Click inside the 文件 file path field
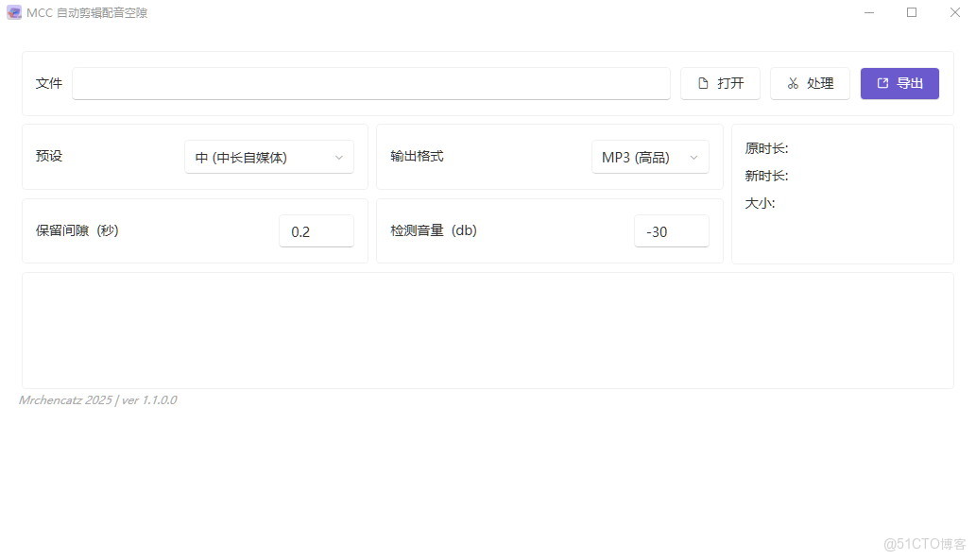 pyautogui.click(x=370, y=83)
